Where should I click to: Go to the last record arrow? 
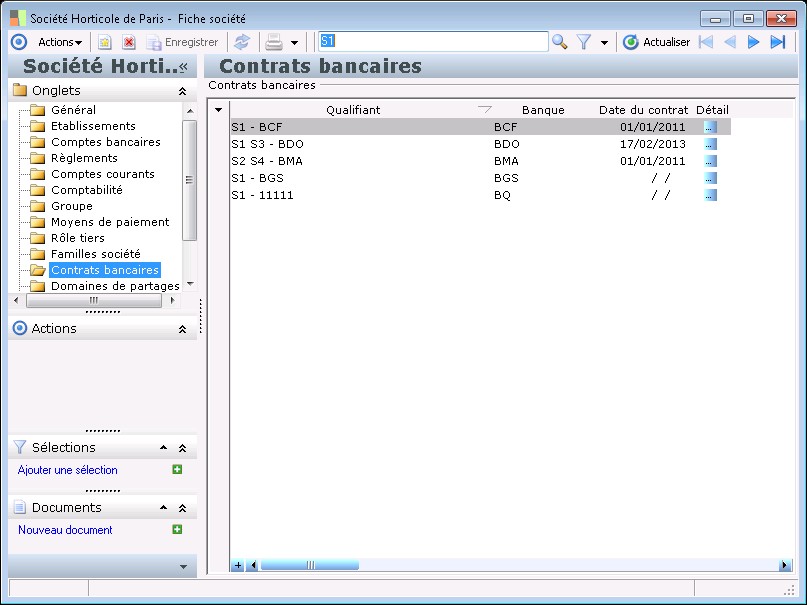tap(778, 42)
